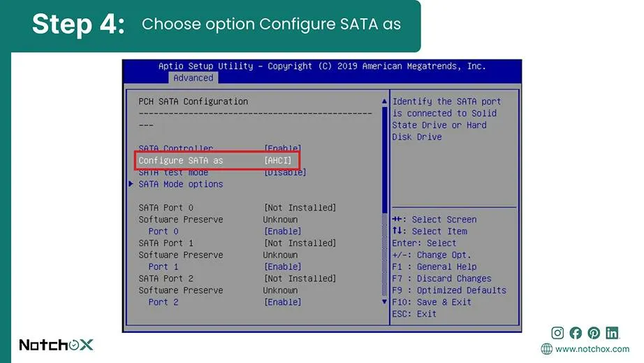Viewport: 644px width, 363px height.
Task: Click the NotchoX logo
Action: (x=57, y=345)
